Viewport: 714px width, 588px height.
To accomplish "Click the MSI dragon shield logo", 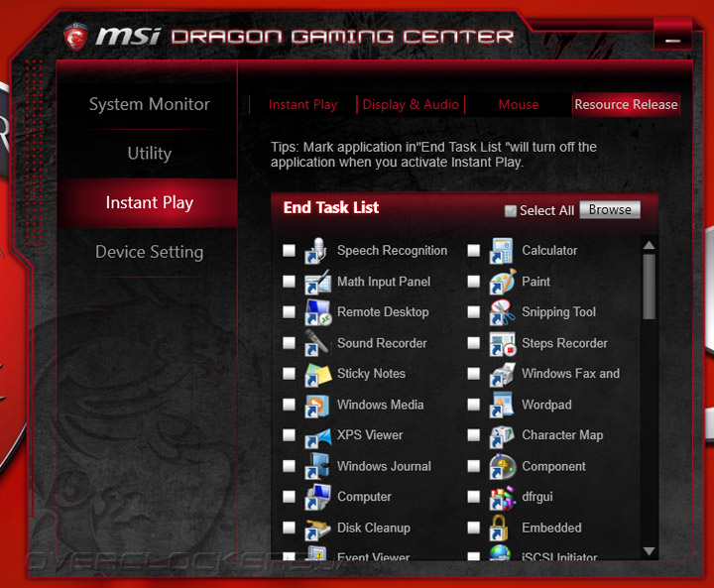I will pyautogui.click(x=75, y=37).
